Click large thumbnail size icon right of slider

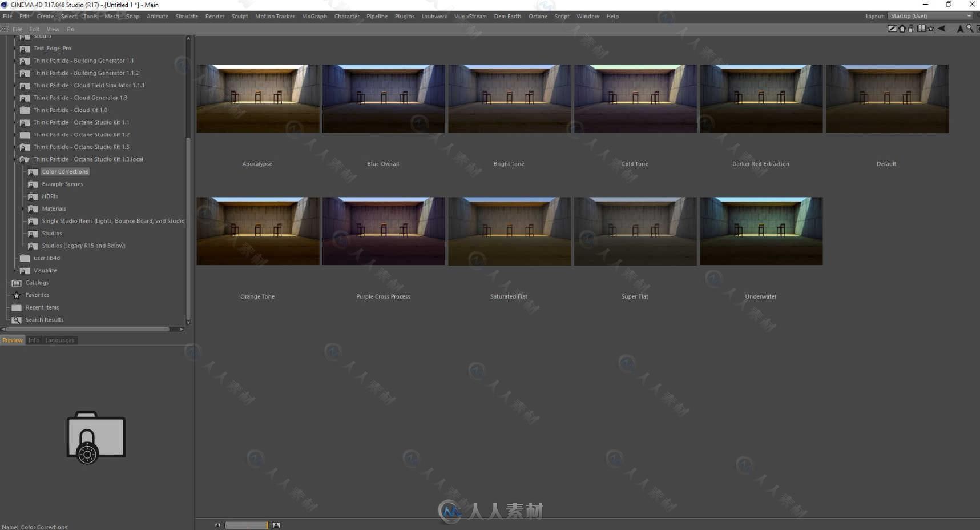[276, 525]
